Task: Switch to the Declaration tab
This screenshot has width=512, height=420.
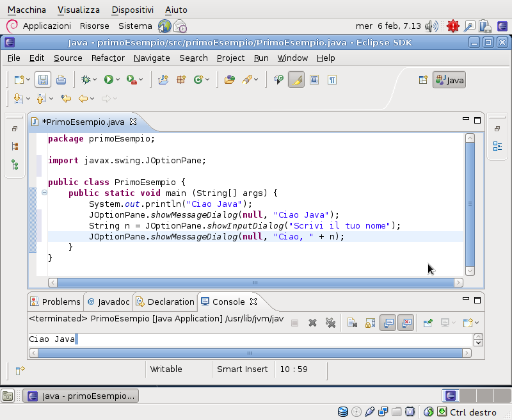Action: pyautogui.click(x=165, y=302)
